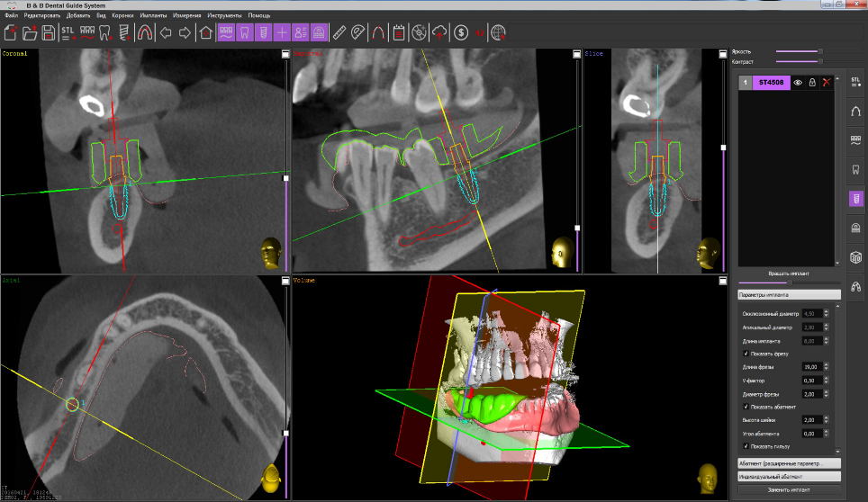
Task: Open the Инструменты menu
Action: pyautogui.click(x=224, y=15)
